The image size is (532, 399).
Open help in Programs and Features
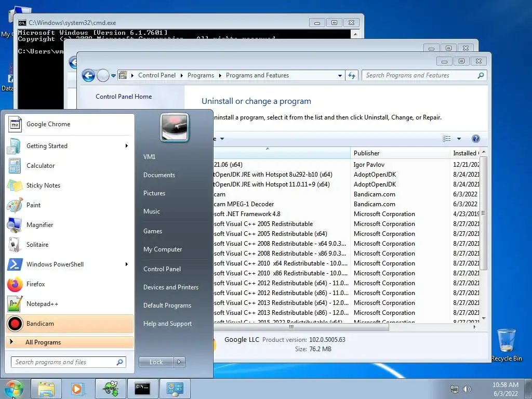(476, 139)
